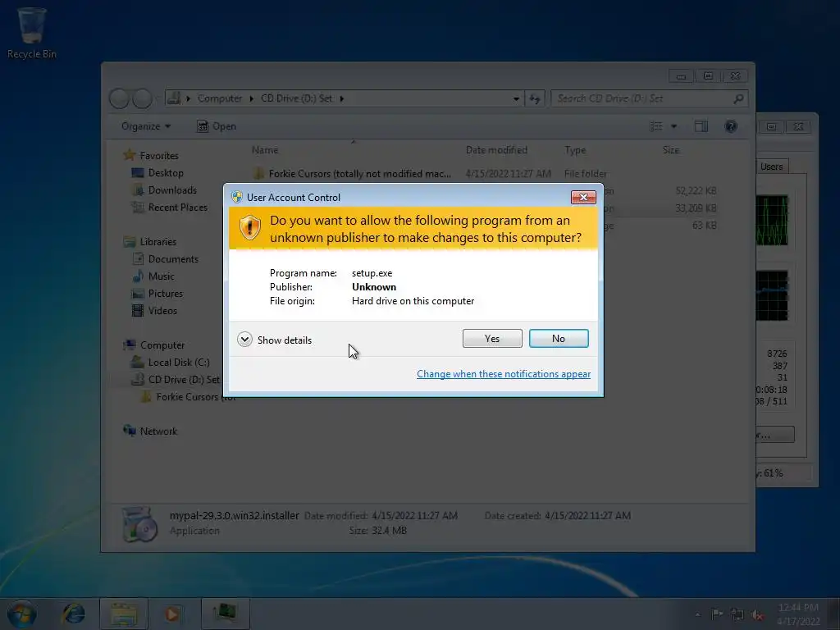Click the taskbar clock and date
The height and width of the screenshot is (630, 840).
(x=798, y=614)
